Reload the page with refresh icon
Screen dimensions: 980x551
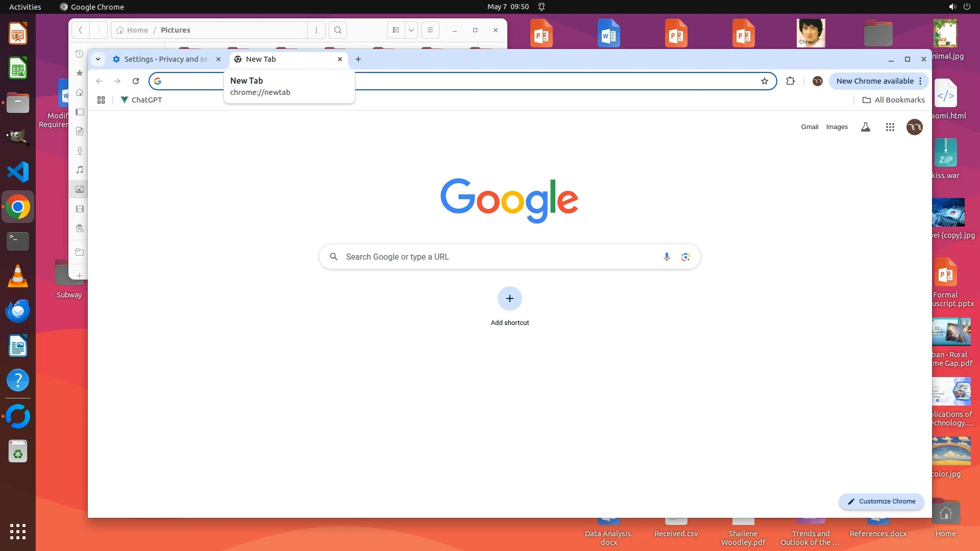[136, 81]
